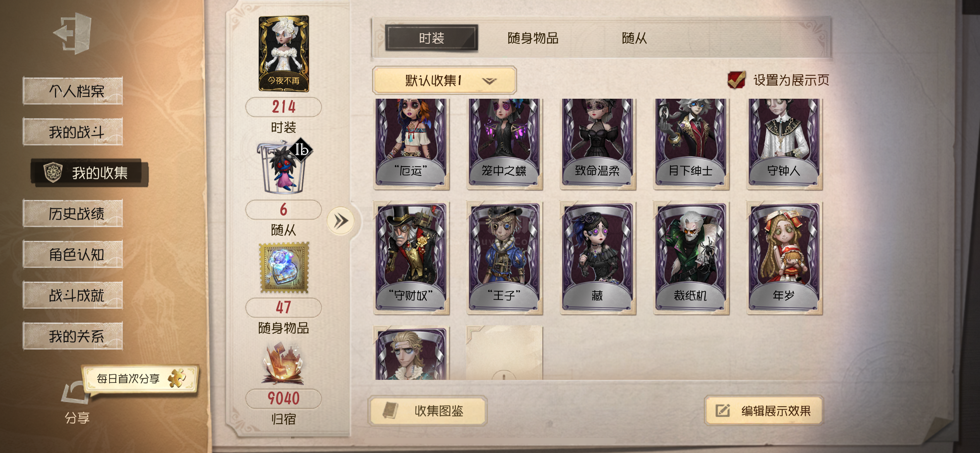
Task: Click the empty costume slot
Action: pyautogui.click(x=504, y=353)
